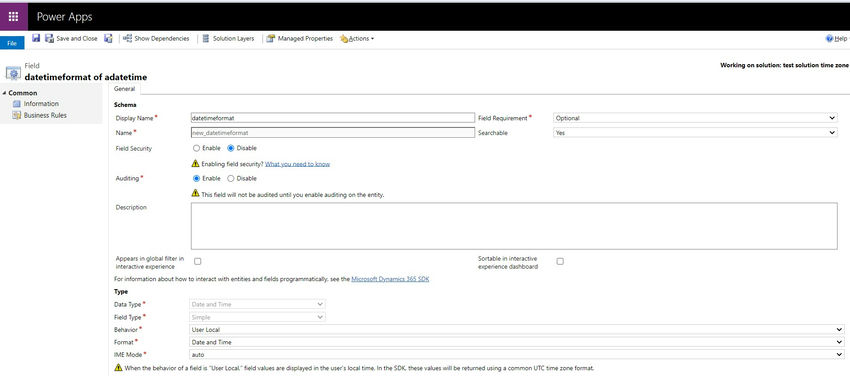Open the Behavior dropdown

[x=516, y=329]
